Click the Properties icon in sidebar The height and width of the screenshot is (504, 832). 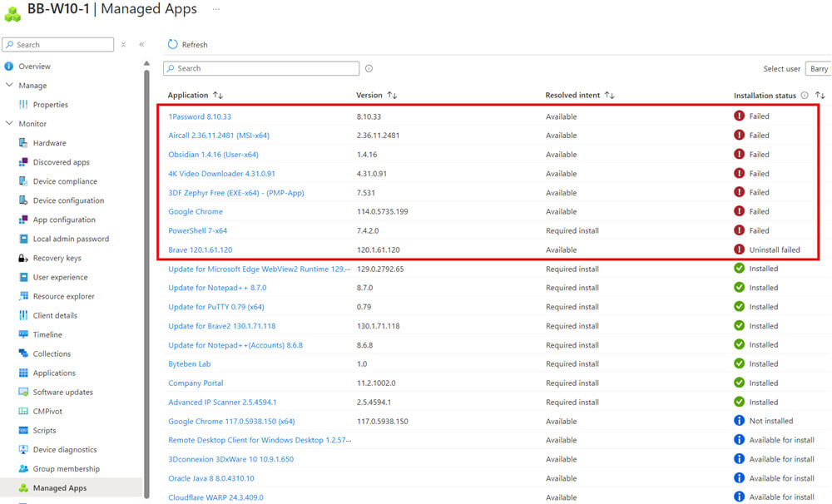coord(23,105)
